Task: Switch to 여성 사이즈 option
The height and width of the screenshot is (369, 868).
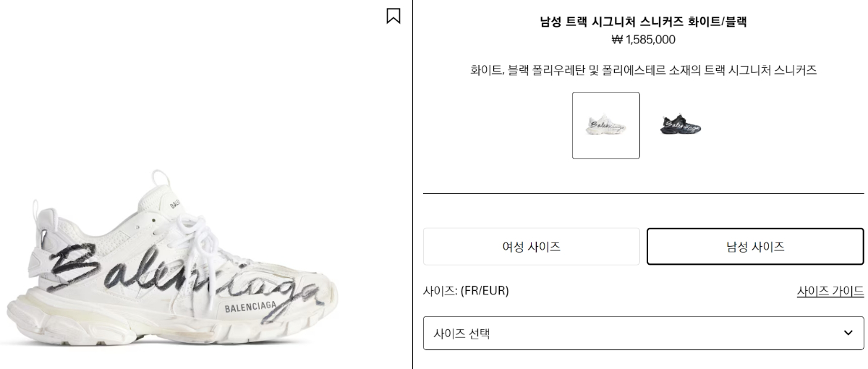Action: (x=531, y=247)
